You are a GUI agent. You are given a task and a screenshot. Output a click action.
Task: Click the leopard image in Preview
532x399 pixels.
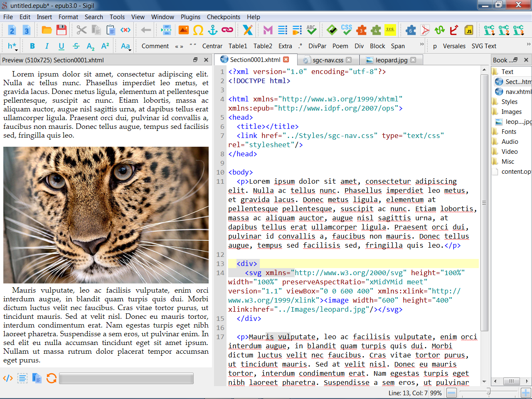[106, 215]
